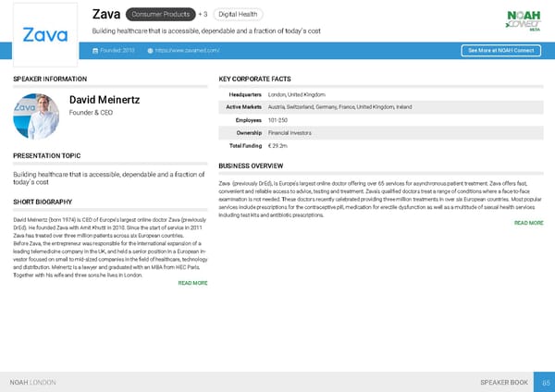
Task: Click the Active Markets row
Action: (324, 108)
